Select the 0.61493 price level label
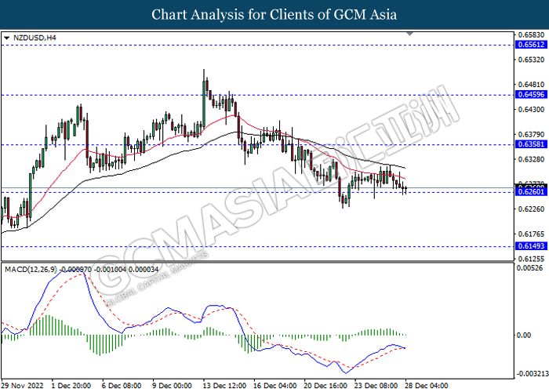 (x=531, y=246)
